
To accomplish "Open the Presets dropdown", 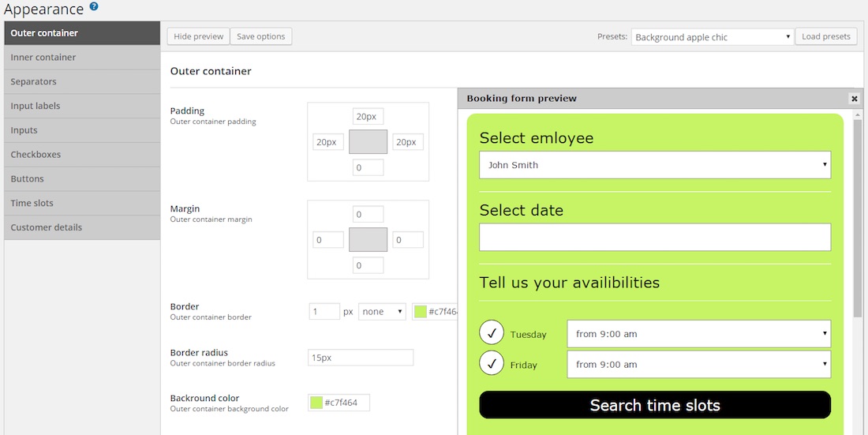I will tap(713, 37).
